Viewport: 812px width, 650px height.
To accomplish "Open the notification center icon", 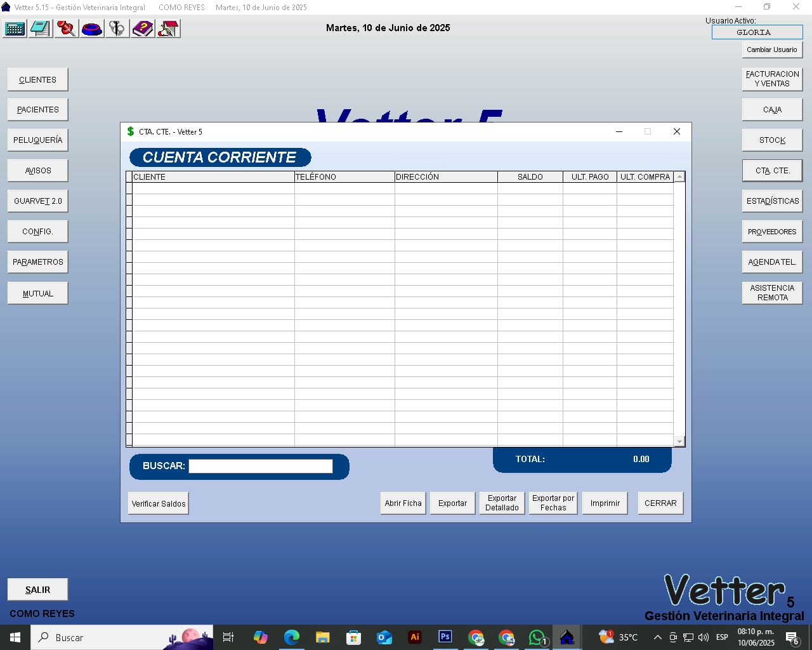I will coord(792,638).
